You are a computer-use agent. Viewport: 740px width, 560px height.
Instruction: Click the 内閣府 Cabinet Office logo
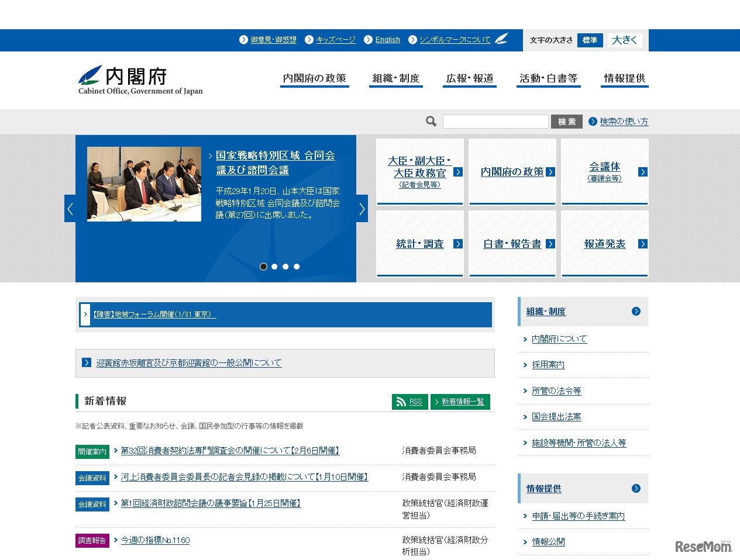click(140, 80)
